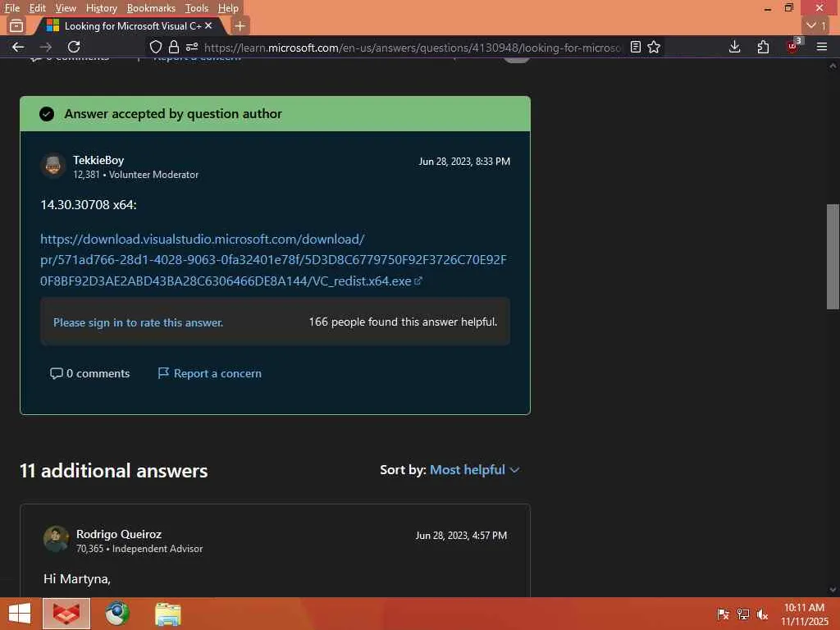Screen dimensions: 840x630
Task: Click TekkieBoy's avatar picture
Action: pos(53,166)
